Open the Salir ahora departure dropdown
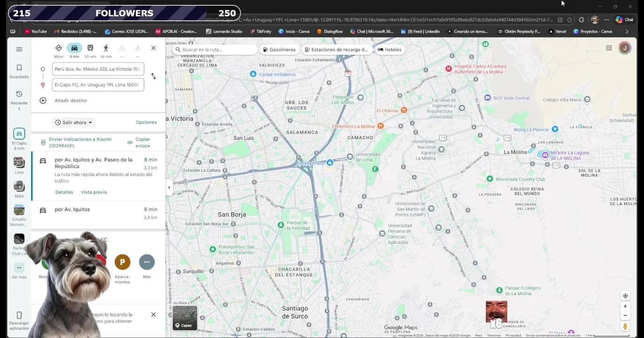This screenshot has height=338, width=644. [74, 123]
